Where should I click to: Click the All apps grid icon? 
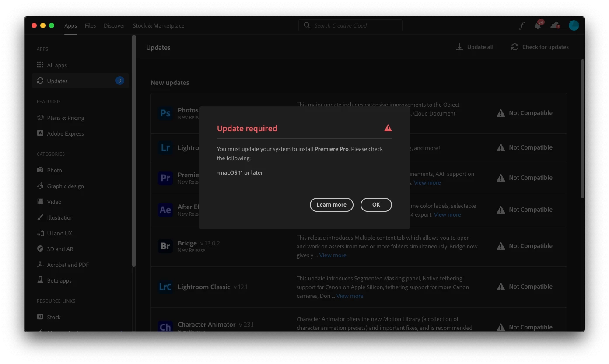tap(40, 65)
